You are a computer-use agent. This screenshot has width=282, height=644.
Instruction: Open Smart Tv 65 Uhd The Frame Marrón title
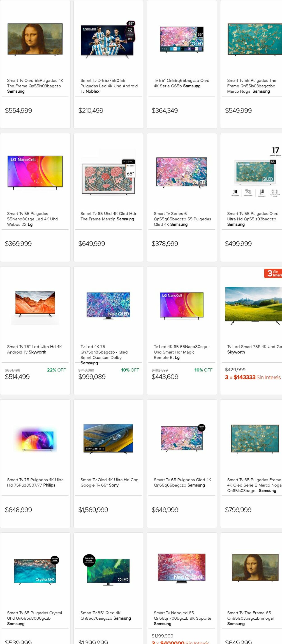[108, 216]
